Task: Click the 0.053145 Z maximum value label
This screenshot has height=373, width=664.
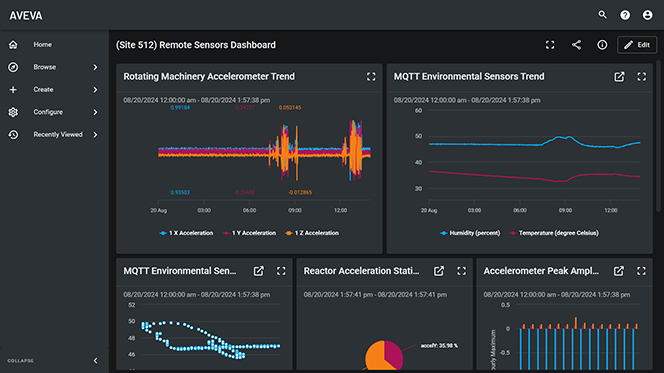Action: click(x=290, y=108)
